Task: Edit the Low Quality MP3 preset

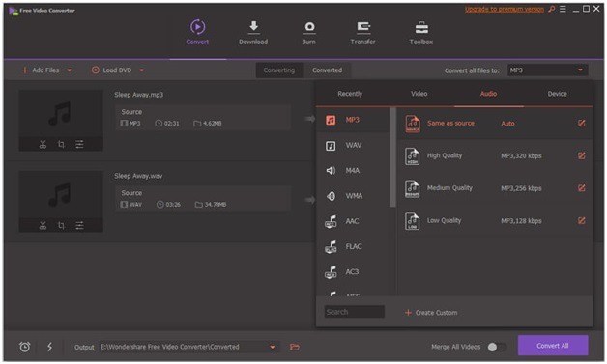Action: tap(582, 220)
